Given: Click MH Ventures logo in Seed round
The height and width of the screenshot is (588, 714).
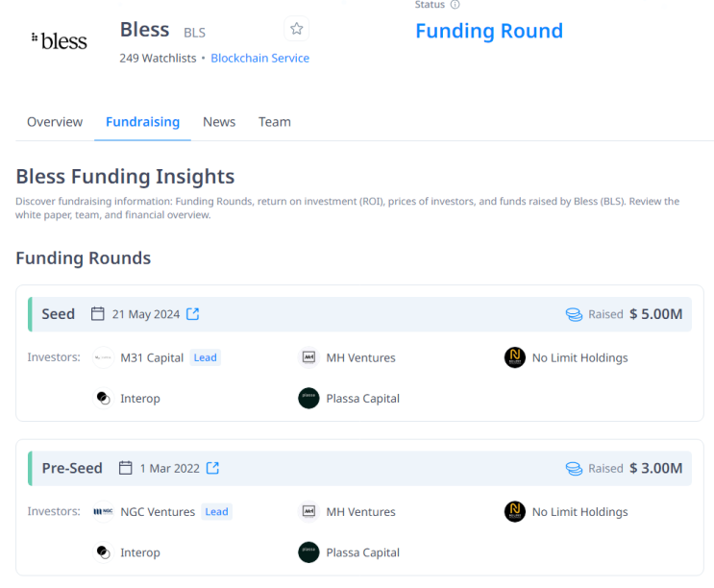Looking at the screenshot, I should click(x=308, y=357).
